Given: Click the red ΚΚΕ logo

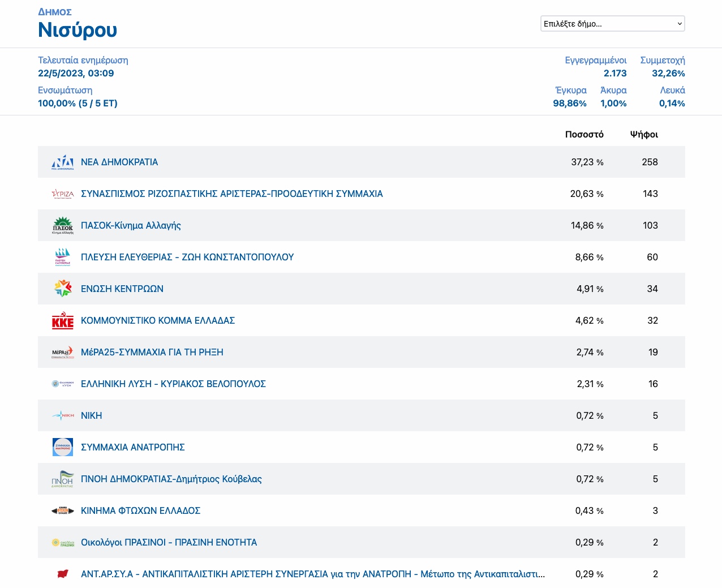Looking at the screenshot, I should click(x=63, y=320).
